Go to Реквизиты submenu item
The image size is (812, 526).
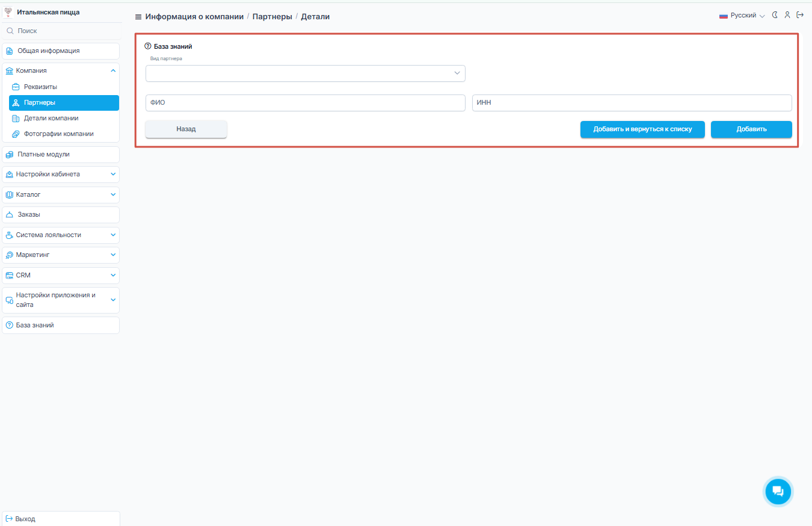(64, 87)
